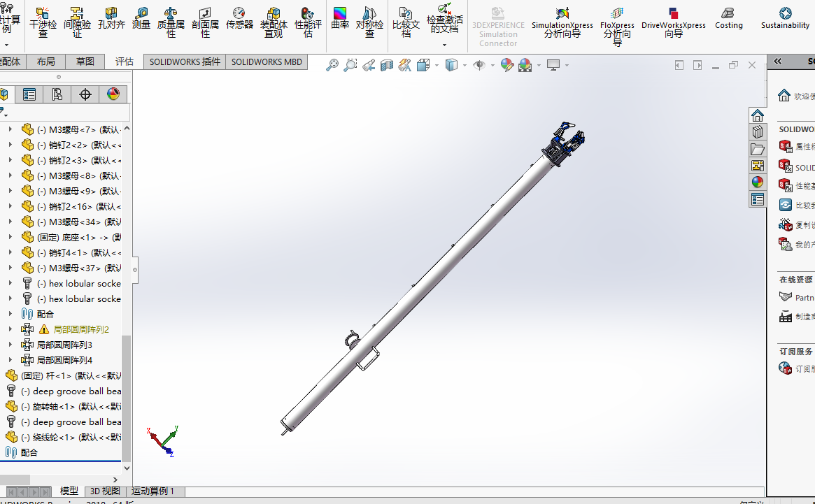Run 性能评估 performance evaluation

pos(308,22)
